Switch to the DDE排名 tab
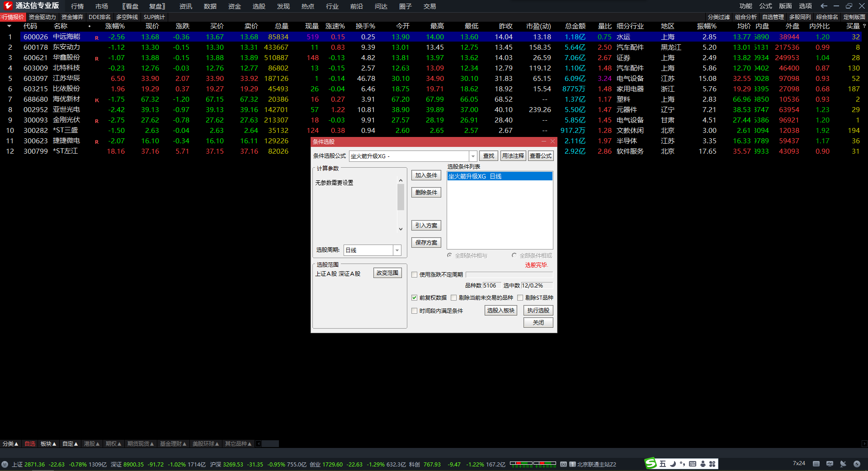The width and height of the screenshot is (868, 471). click(99, 17)
